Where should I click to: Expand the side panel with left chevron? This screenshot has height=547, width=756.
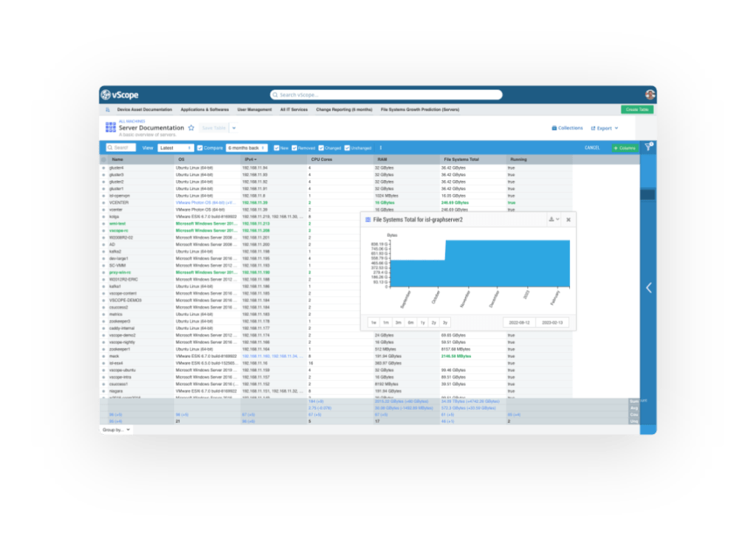coord(648,288)
